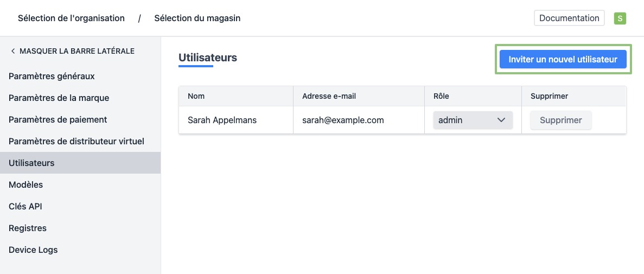
Task: Open Device Logs in sidebar
Action: click(33, 250)
